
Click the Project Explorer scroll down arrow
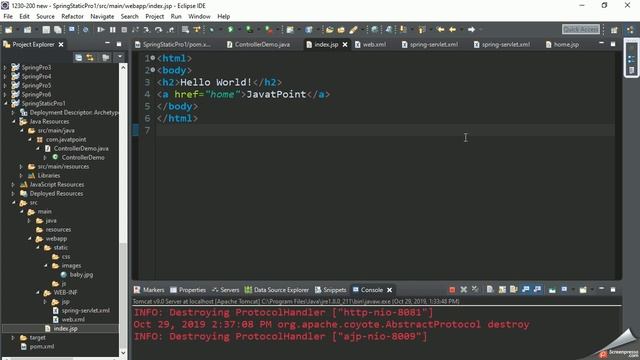pyautogui.click(x=123, y=353)
